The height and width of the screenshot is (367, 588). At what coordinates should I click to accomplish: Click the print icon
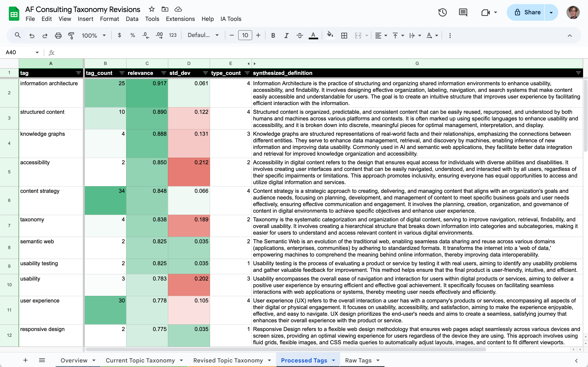[x=58, y=35]
